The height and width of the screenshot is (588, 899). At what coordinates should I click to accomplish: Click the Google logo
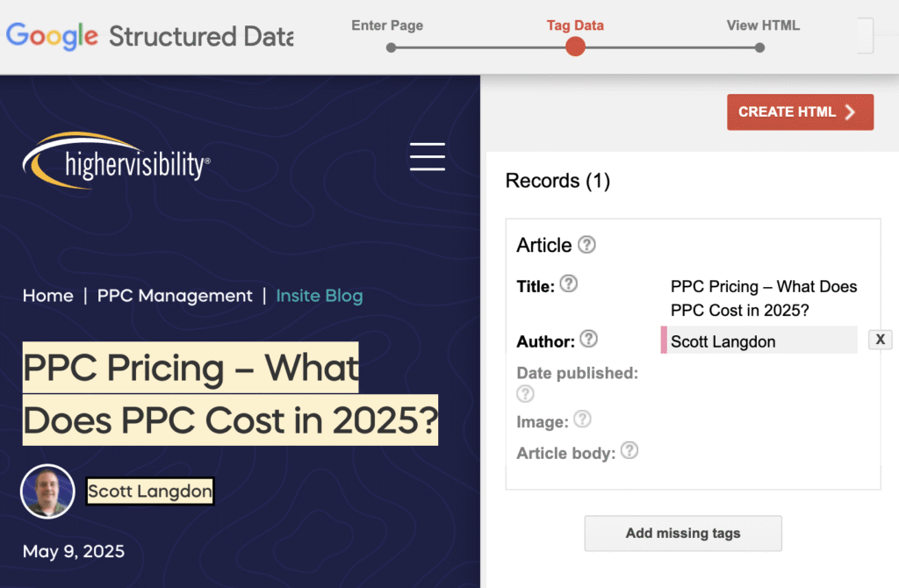tap(52, 36)
